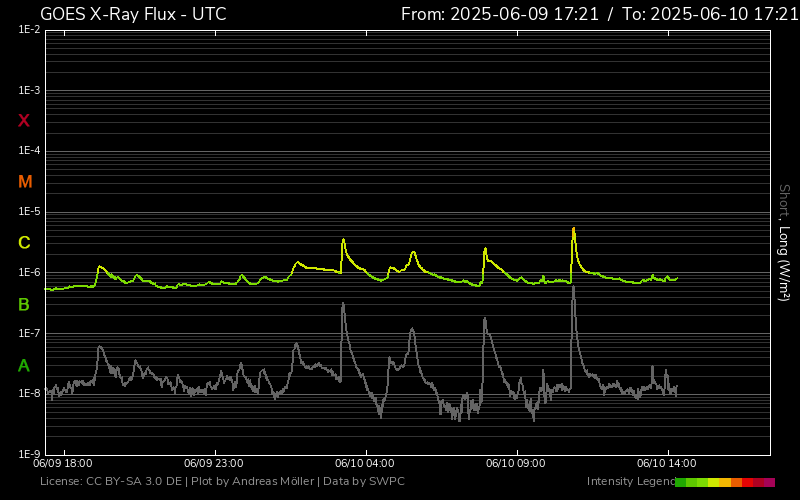Click the yellow C flare class label
Image resolution: width=800 pixels, height=500 pixels.
click(x=24, y=243)
